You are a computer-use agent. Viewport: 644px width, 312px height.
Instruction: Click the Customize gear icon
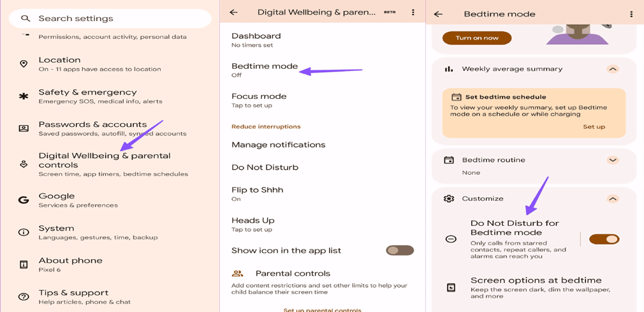pyautogui.click(x=449, y=198)
